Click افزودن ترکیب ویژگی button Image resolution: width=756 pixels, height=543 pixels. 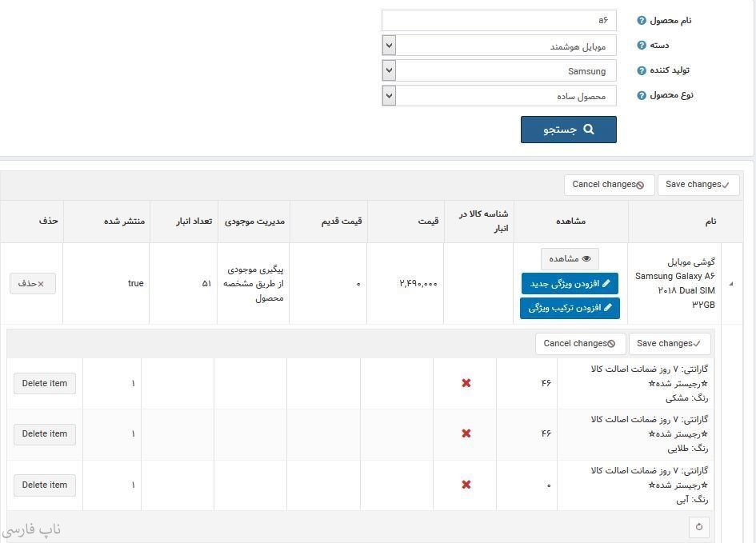(x=570, y=308)
